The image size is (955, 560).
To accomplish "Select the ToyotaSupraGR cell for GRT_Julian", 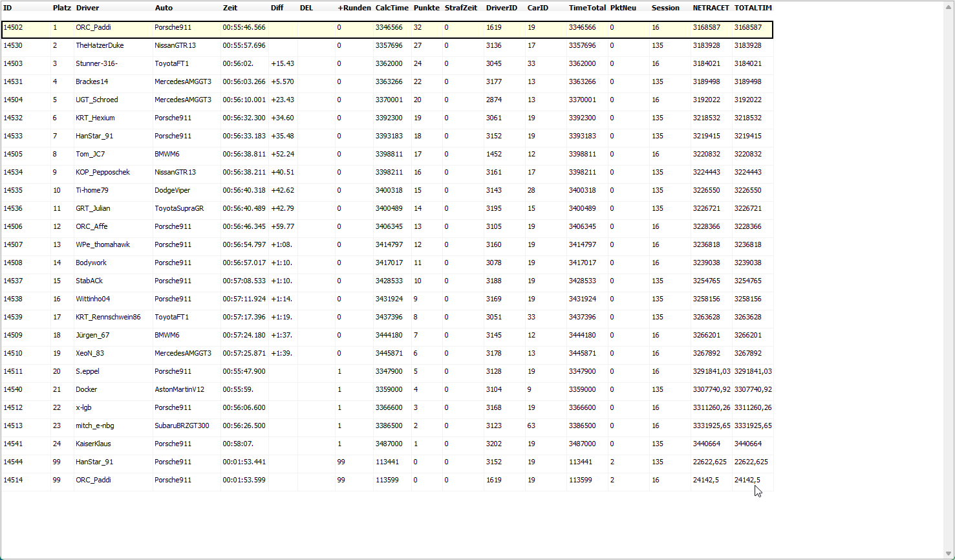I will click(x=179, y=208).
